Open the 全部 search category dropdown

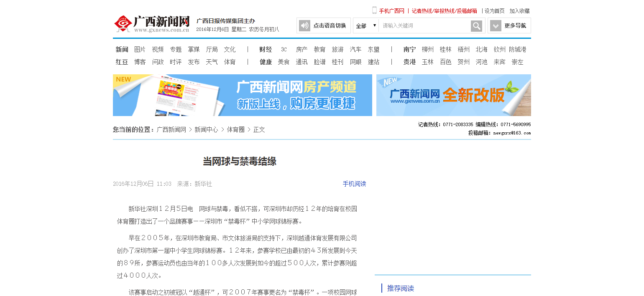366,26
